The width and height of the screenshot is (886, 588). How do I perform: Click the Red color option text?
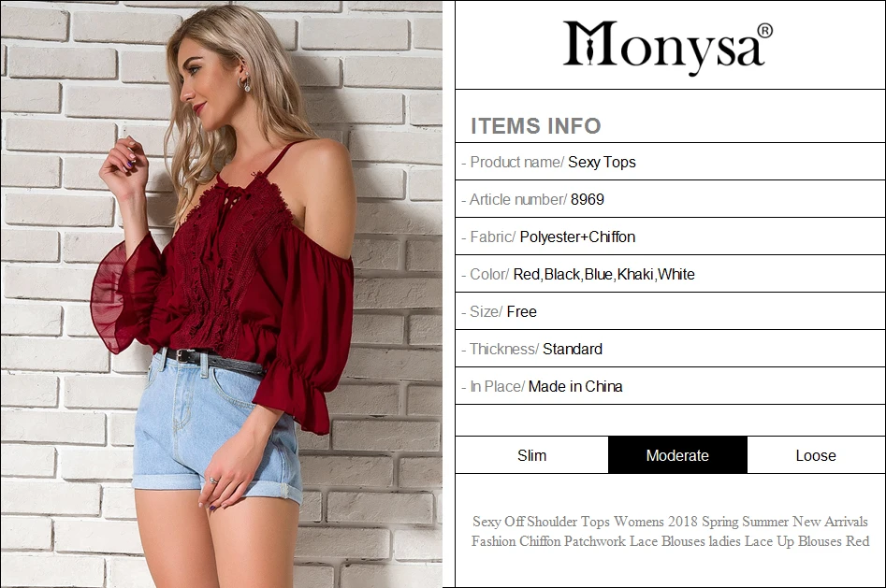526,275
